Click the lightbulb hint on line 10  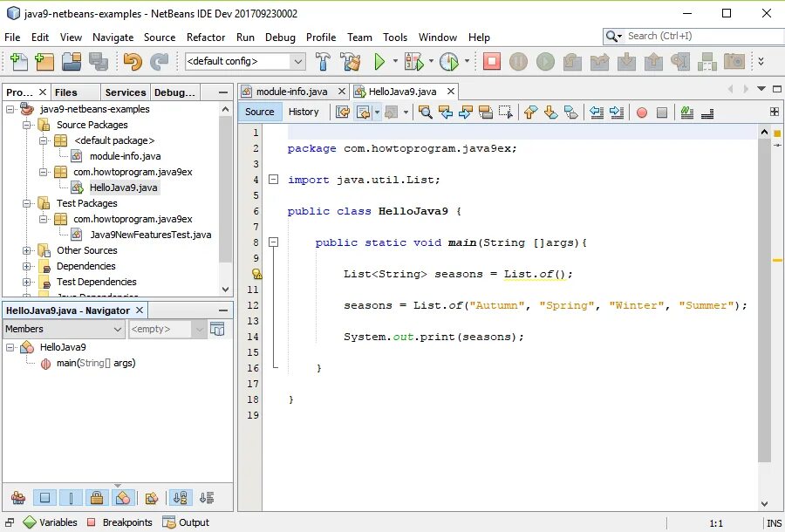click(x=256, y=274)
